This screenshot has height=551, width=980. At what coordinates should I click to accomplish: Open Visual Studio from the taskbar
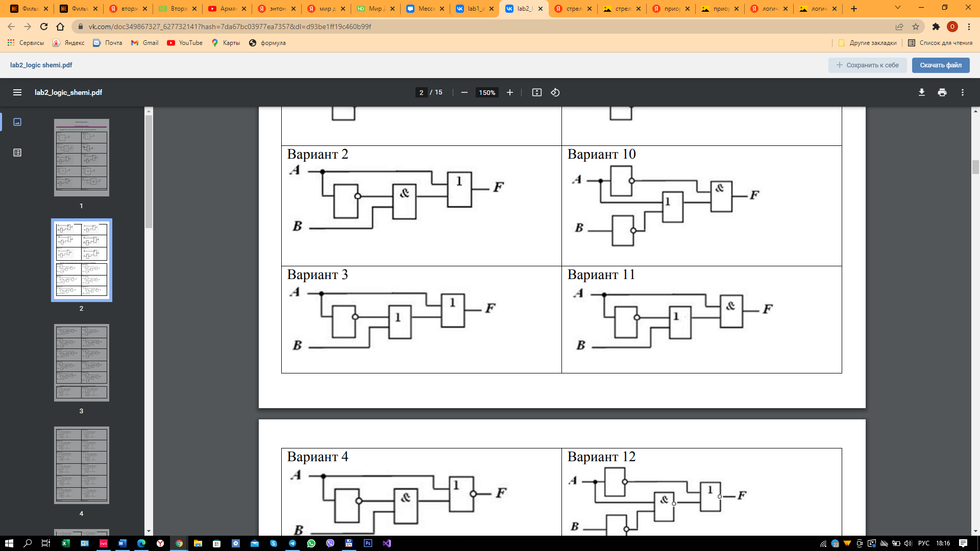(386, 543)
